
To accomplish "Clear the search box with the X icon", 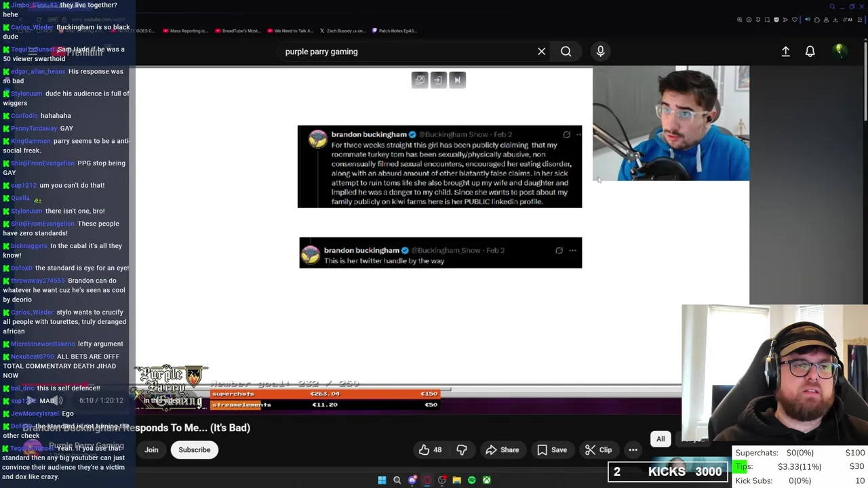I will click(x=541, y=52).
